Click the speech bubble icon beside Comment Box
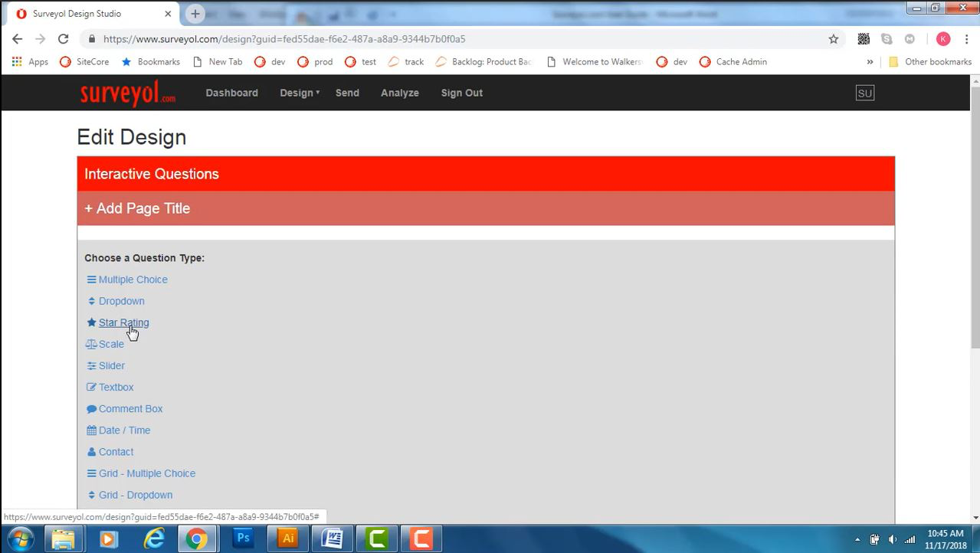Viewport: 980px width, 553px height. click(91, 409)
